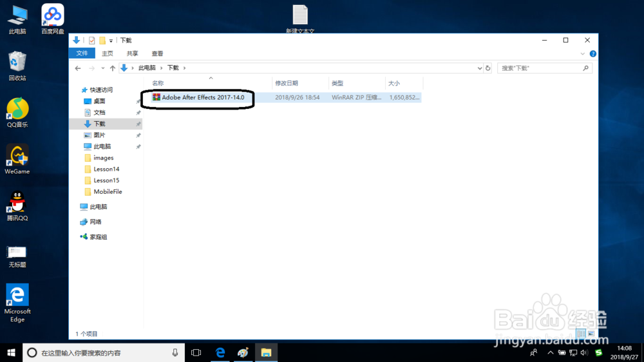Go up one folder level
Viewport: 644px width, 362px height.
113,68
